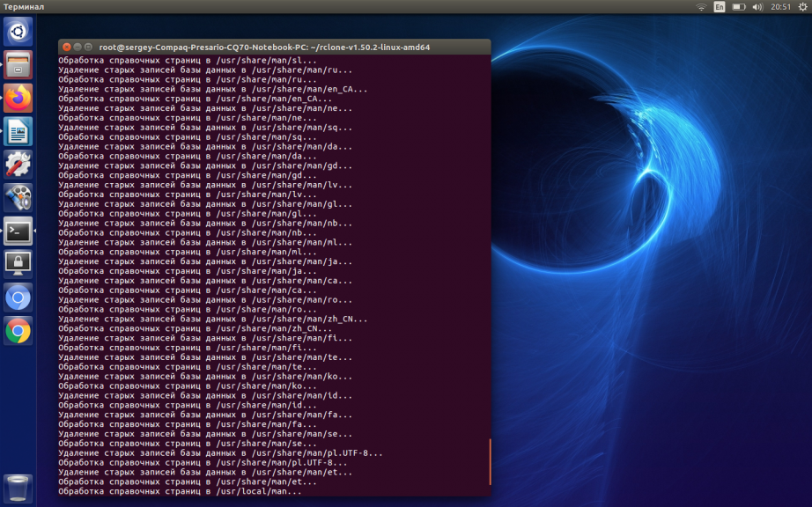Open the En keyboard layout menu

pyautogui.click(x=720, y=7)
